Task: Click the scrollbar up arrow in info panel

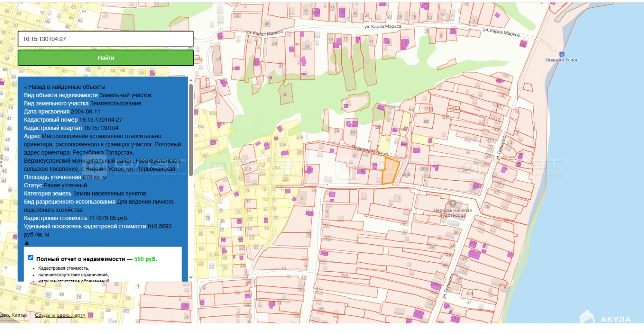Action: 191,80
